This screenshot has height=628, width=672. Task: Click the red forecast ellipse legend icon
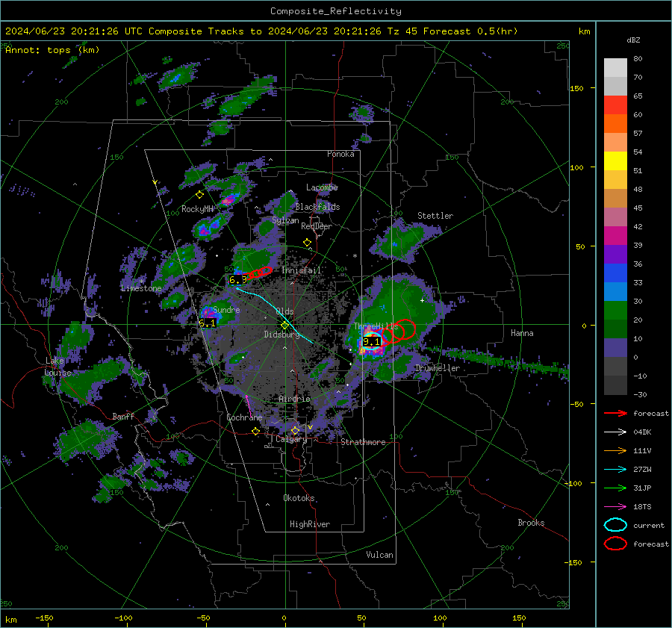(x=615, y=544)
